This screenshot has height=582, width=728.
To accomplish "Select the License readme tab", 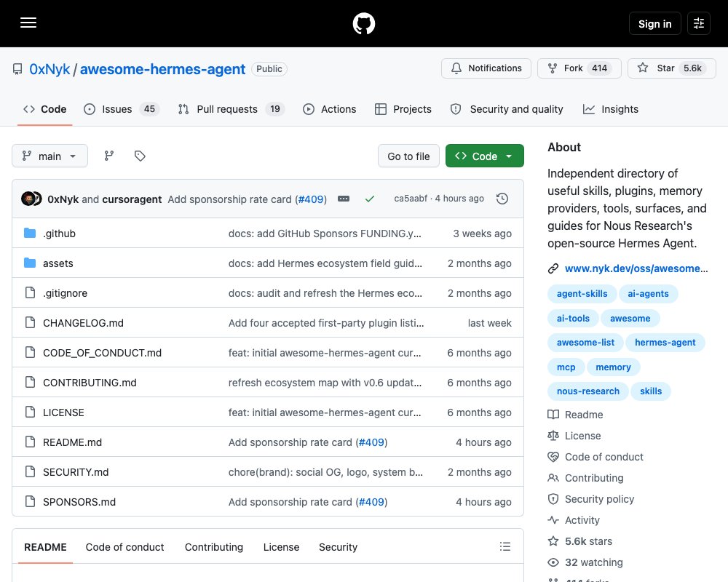I will [x=281, y=547].
